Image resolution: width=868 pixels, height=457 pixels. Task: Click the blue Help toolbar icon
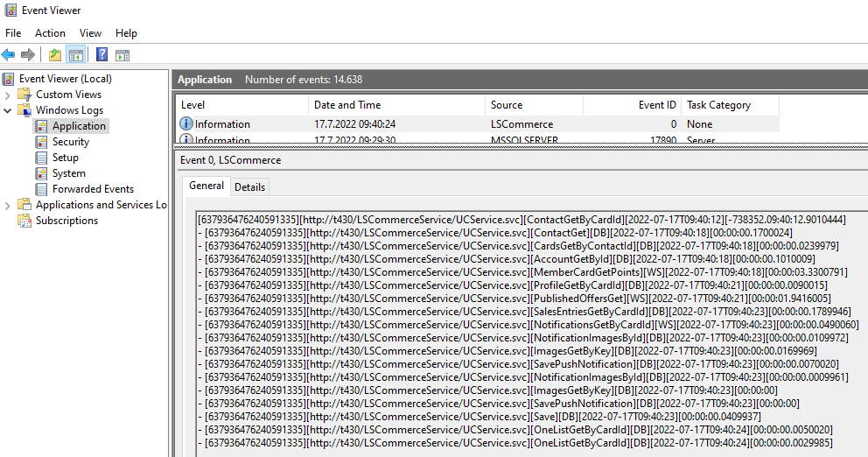(101, 55)
